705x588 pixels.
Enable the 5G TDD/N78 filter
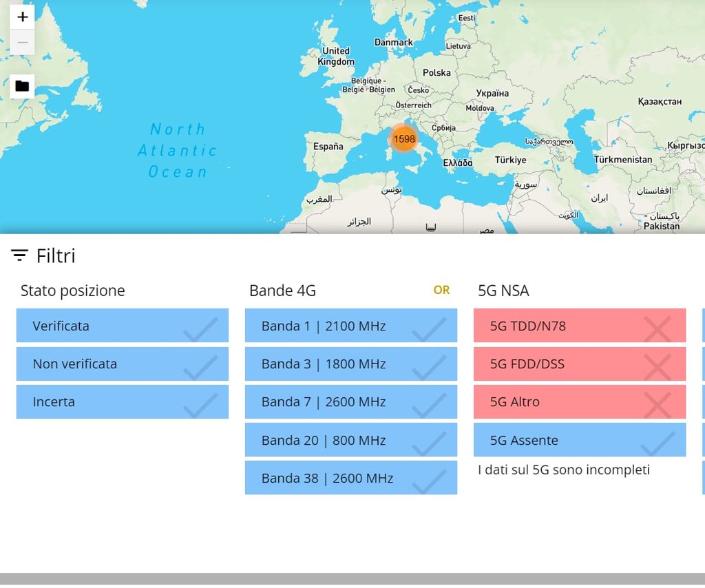pyautogui.click(x=579, y=326)
